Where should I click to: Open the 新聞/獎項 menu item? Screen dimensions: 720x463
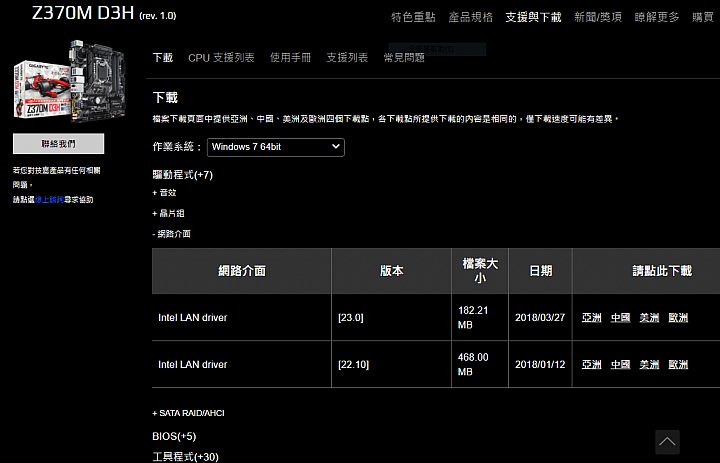[598, 17]
